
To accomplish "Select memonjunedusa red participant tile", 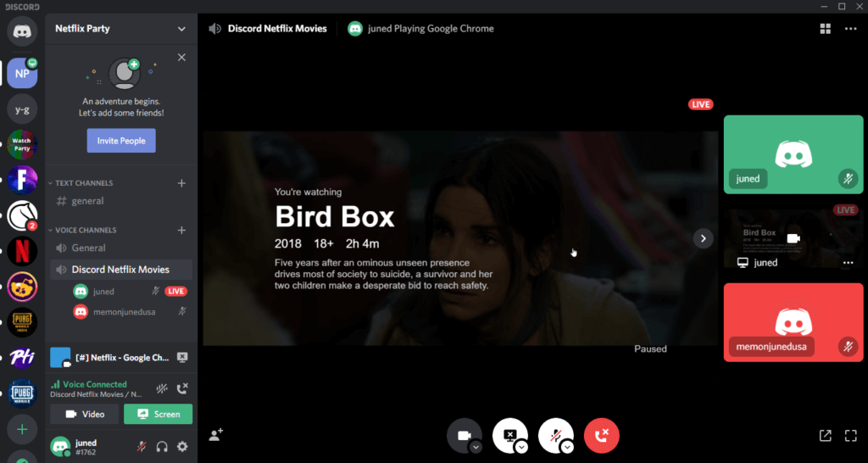I will coord(793,322).
